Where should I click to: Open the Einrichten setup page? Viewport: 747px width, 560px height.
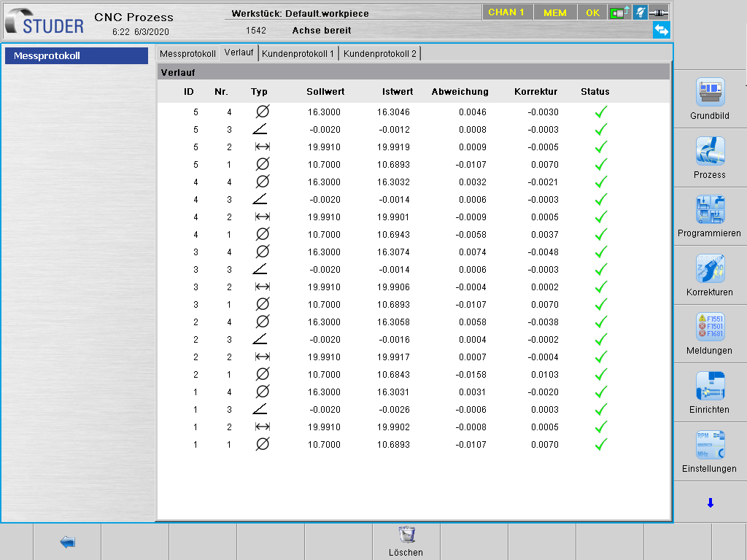click(x=709, y=393)
